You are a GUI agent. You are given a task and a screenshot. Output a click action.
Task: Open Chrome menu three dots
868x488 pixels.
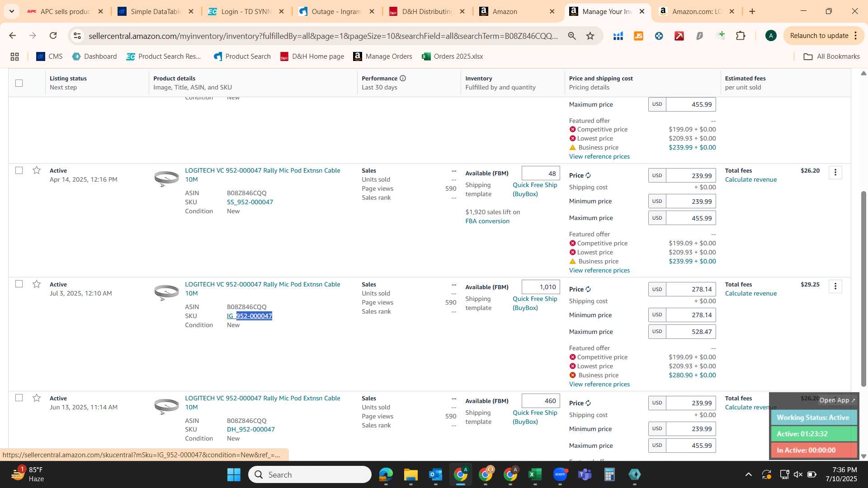pos(856,36)
